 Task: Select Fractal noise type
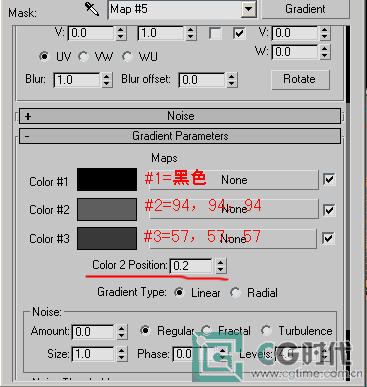coord(207,330)
